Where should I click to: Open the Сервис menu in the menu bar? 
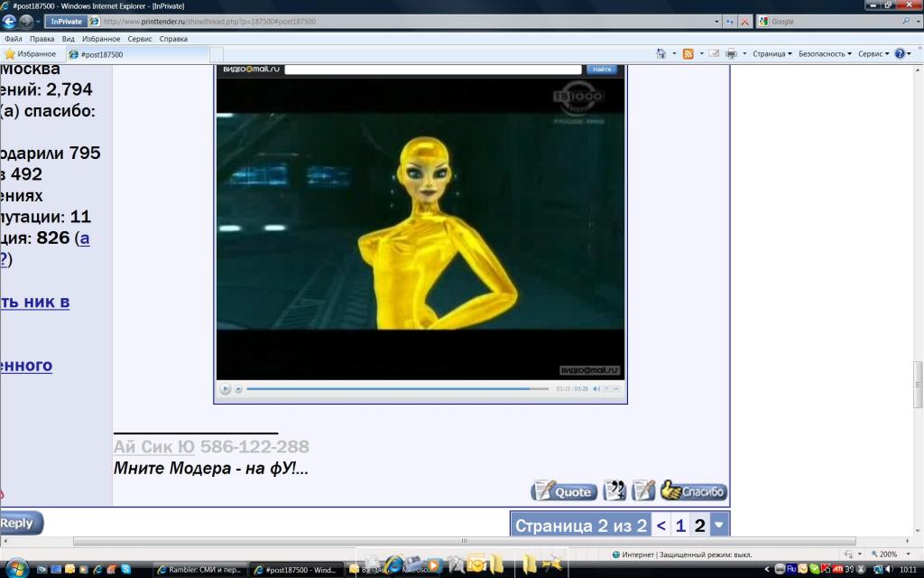click(x=139, y=39)
